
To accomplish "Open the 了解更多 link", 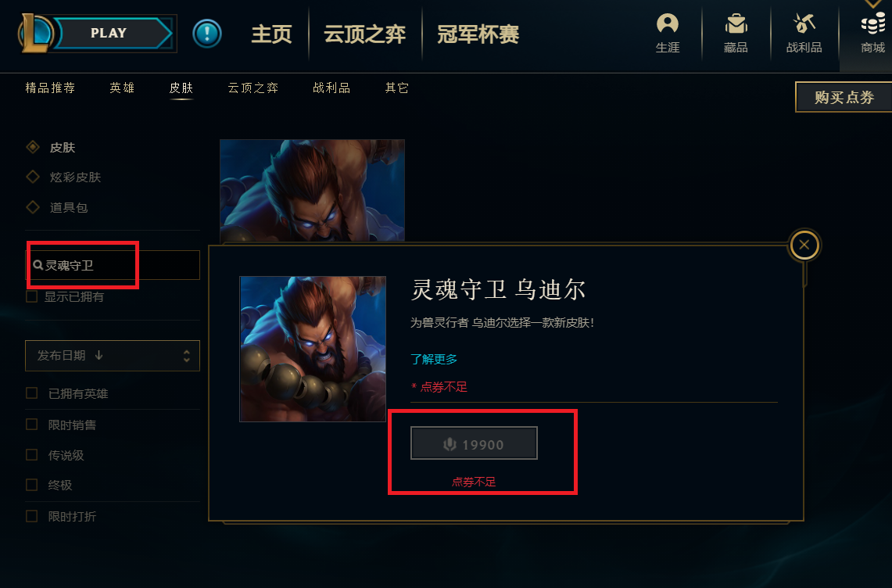I will tap(434, 359).
